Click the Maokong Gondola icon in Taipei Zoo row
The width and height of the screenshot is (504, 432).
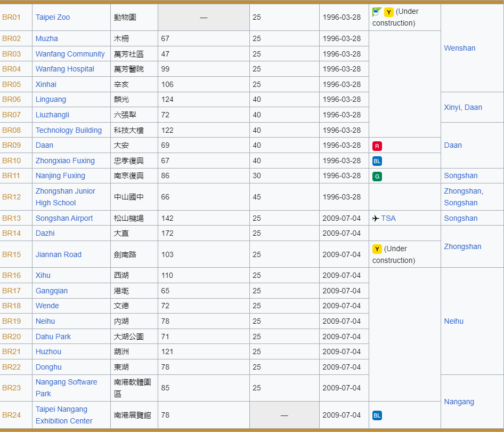(377, 12)
